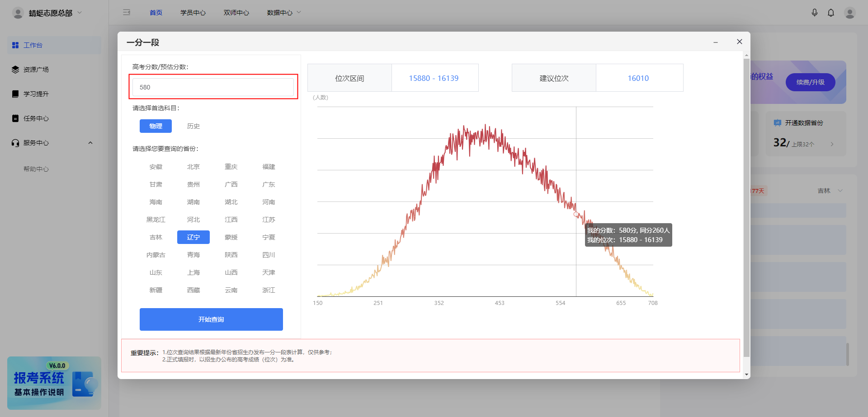Go to 学习提升 in the sidebar

tap(36, 94)
